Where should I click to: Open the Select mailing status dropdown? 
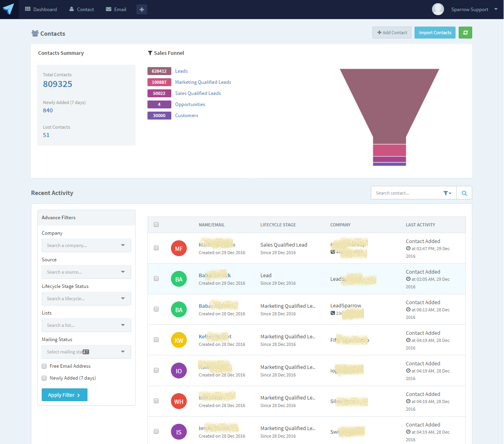click(86, 352)
